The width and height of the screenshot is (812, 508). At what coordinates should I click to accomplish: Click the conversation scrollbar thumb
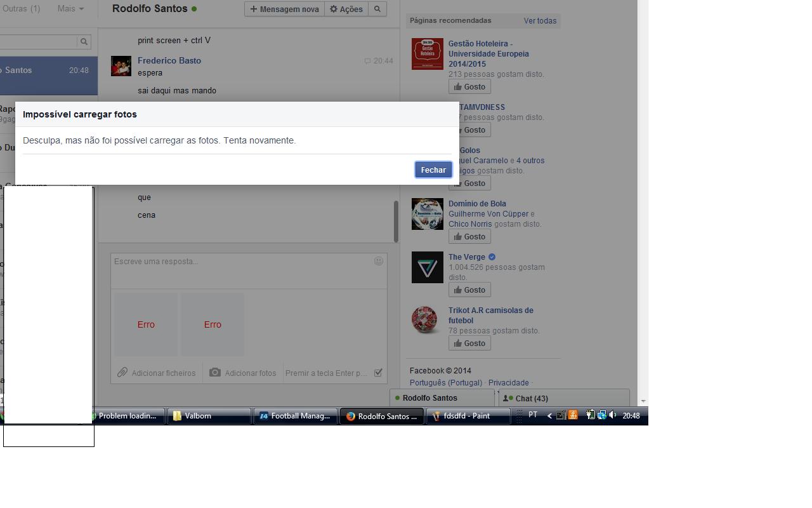point(396,221)
